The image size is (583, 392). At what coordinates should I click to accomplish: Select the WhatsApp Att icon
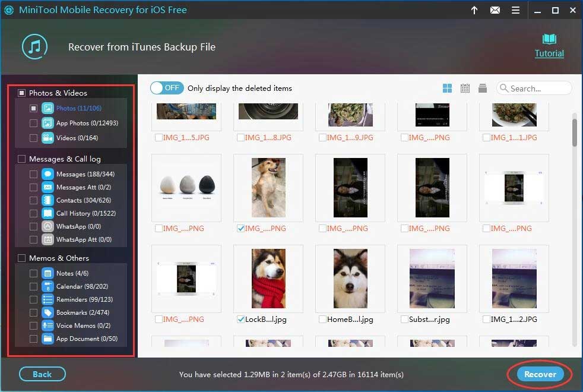(x=47, y=239)
